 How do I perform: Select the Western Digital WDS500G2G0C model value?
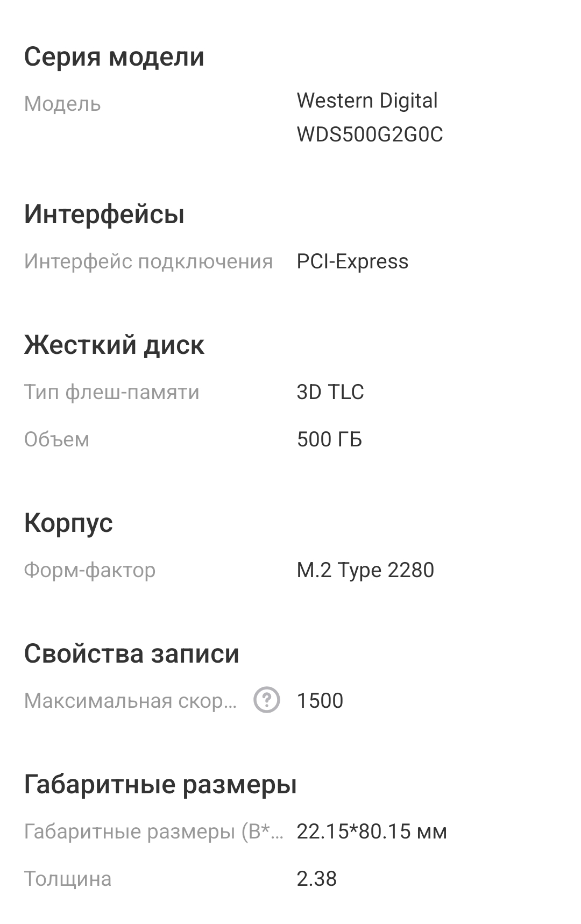tap(370, 117)
